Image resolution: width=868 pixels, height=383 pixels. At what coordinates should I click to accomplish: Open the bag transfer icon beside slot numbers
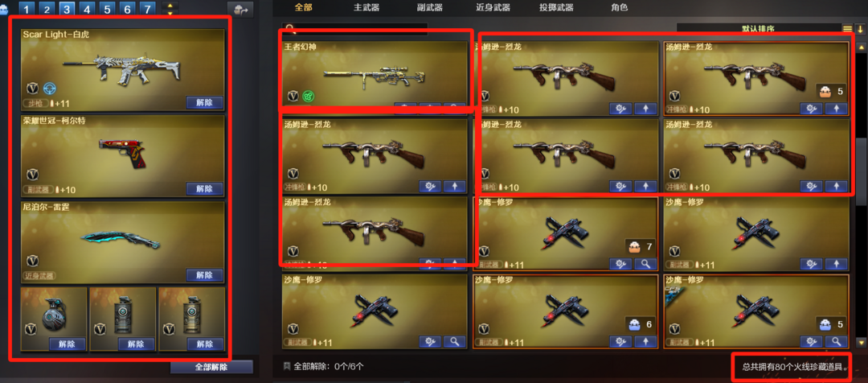[240, 9]
